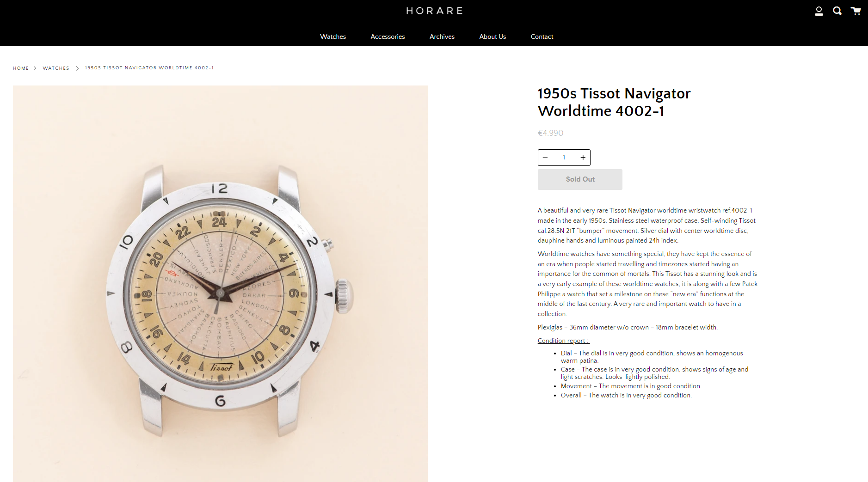Image resolution: width=868 pixels, height=482 pixels.
Task: Increase quantity with the plus icon
Action: (x=583, y=158)
